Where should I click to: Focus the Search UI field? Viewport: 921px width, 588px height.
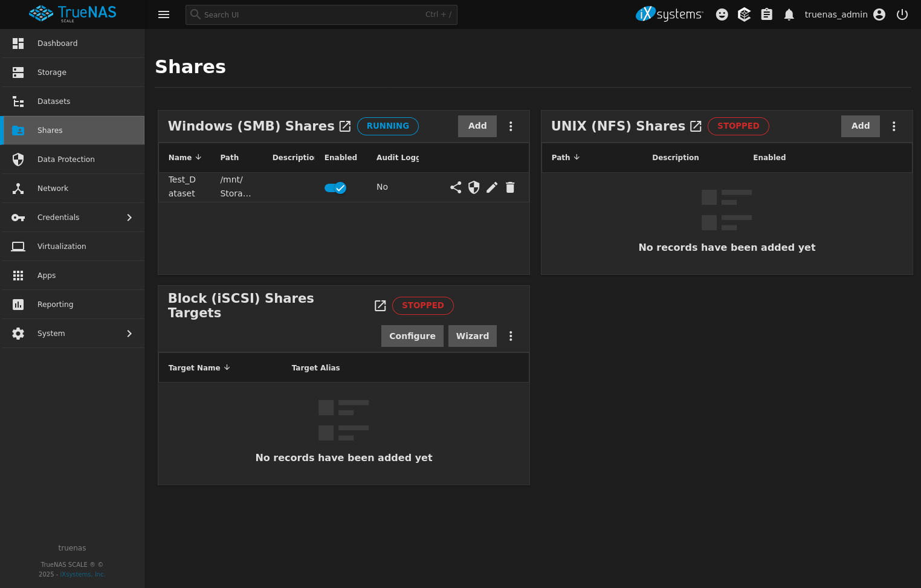click(x=314, y=15)
